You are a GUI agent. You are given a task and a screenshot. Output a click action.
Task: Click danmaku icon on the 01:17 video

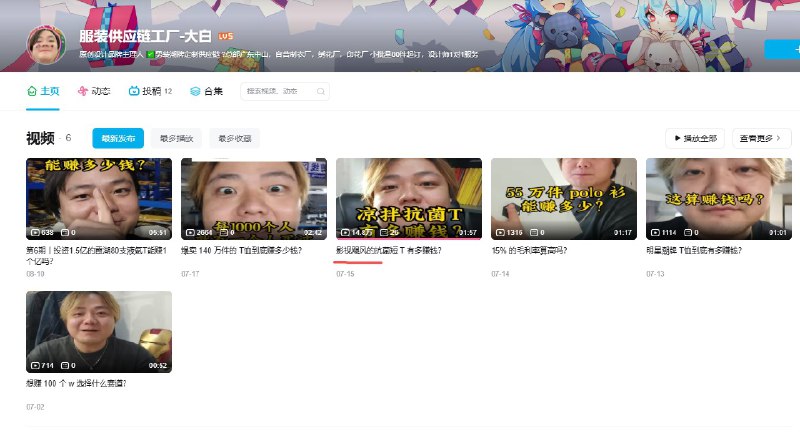[534, 232]
